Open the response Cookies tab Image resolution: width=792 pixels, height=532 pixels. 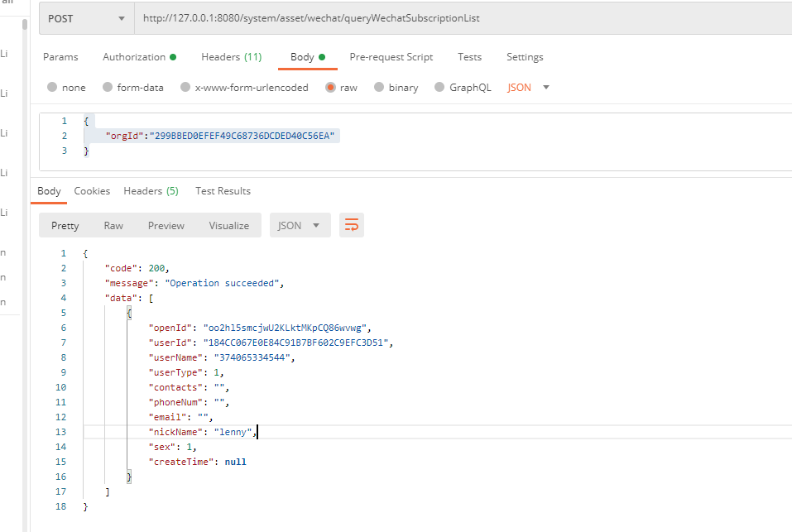(x=92, y=191)
